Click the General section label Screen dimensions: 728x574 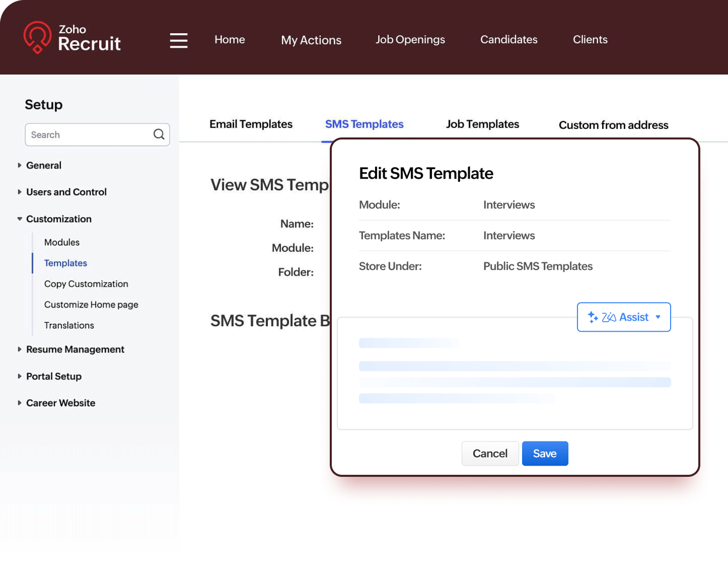coord(44,165)
